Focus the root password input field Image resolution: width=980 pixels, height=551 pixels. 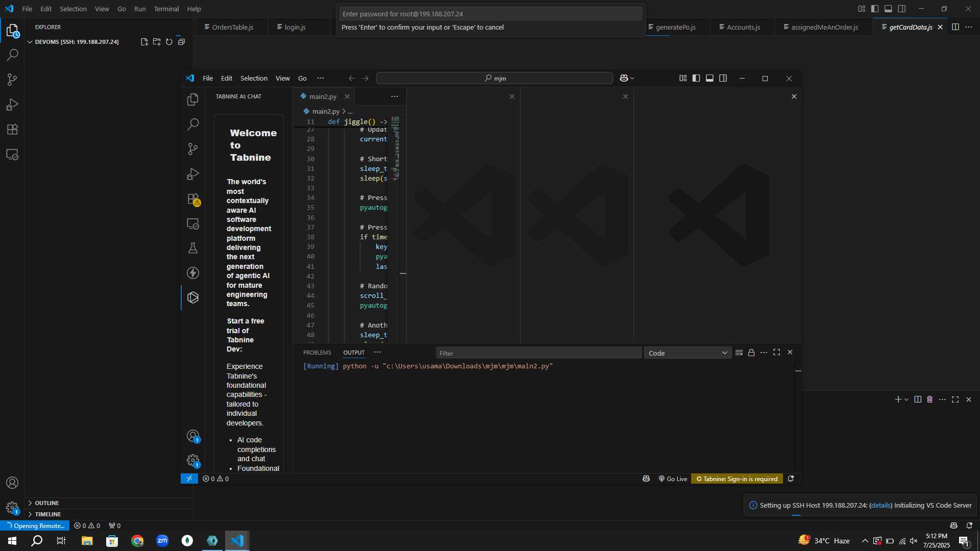(x=491, y=14)
